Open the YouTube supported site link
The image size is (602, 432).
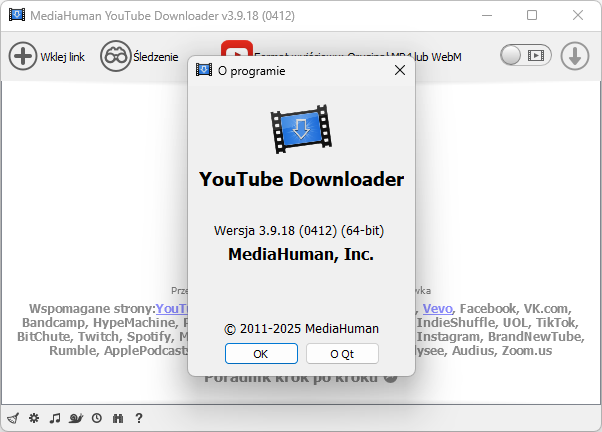pyautogui.click(x=172, y=308)
